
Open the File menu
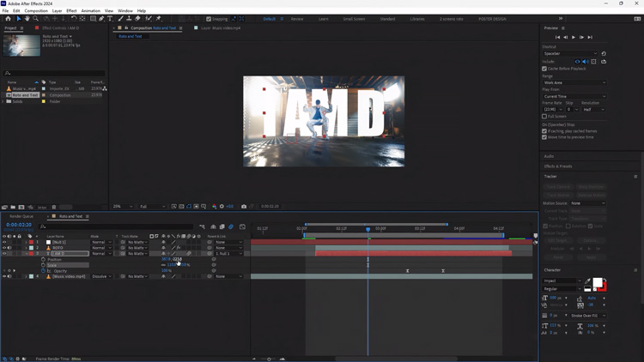click(5, 10)
